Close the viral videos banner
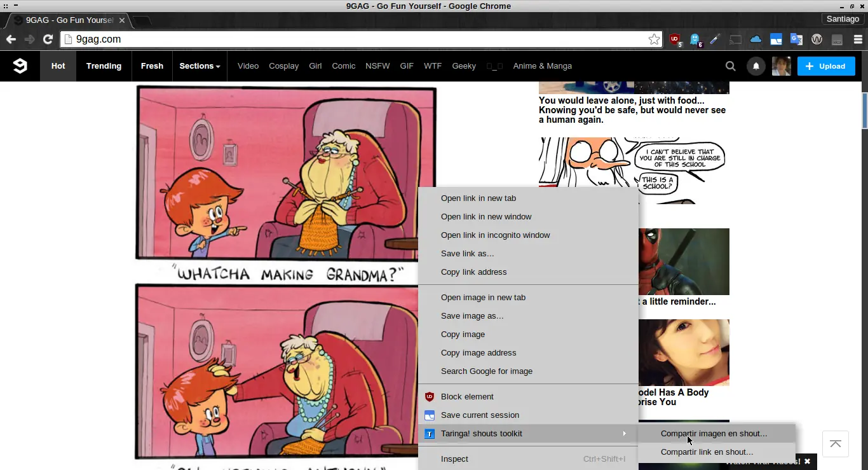This screenshot has height=470, width=868. 808,462
